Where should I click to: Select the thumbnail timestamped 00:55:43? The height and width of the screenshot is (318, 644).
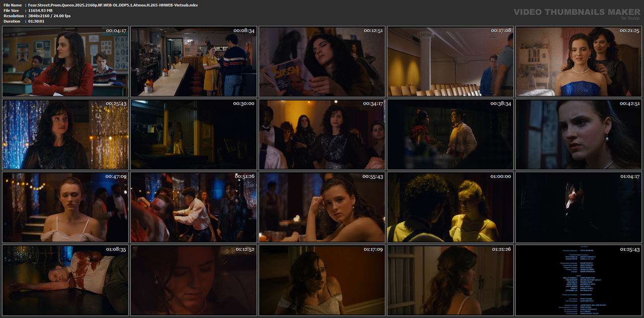tap(322, 207)
